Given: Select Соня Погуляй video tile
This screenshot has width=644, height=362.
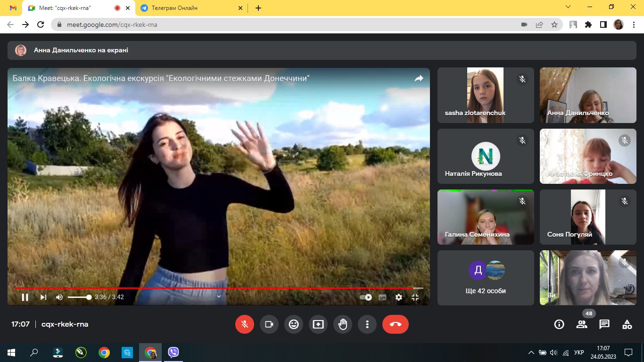Looking at the screenshot, I should click(588, 217).
